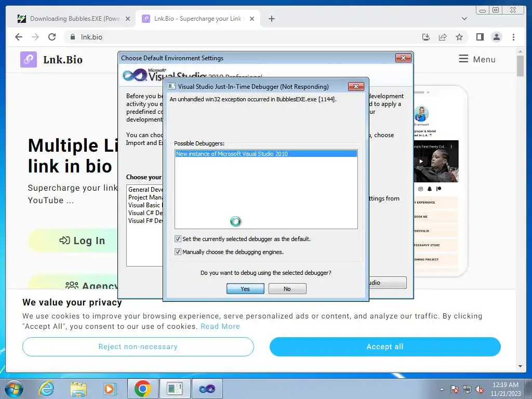Switch to Visual Studio taskbar item

point(207,389)
